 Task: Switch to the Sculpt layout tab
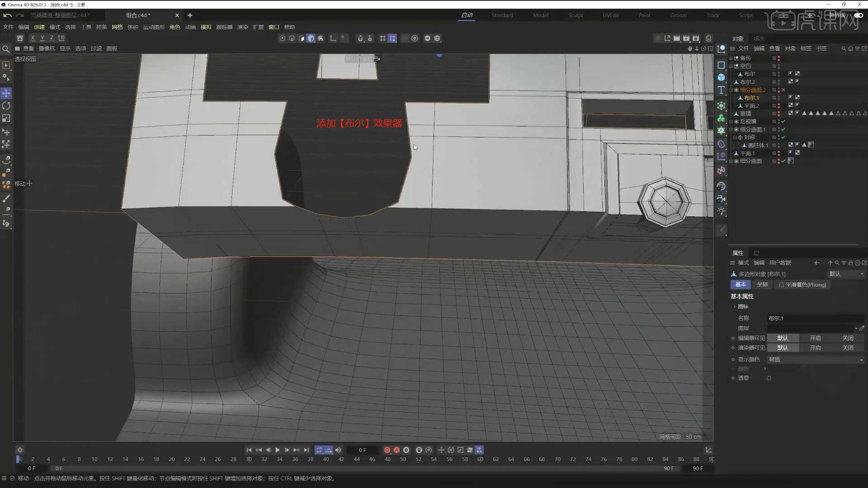575,15
